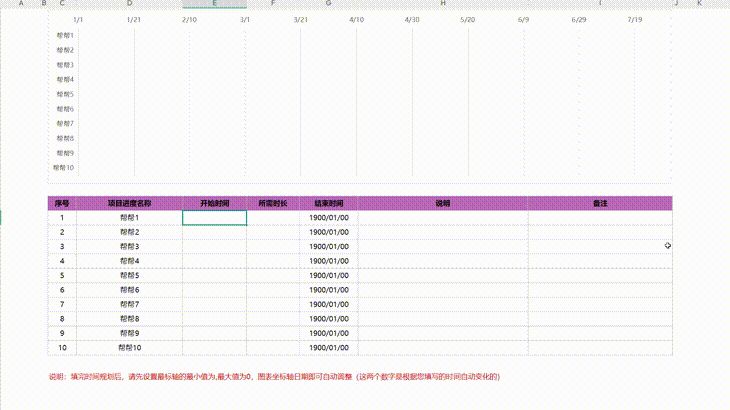The width and height of the screenshot is (730, 410).
Task: Select the 帮帮5 label on the chart
Action: [65, 94]
